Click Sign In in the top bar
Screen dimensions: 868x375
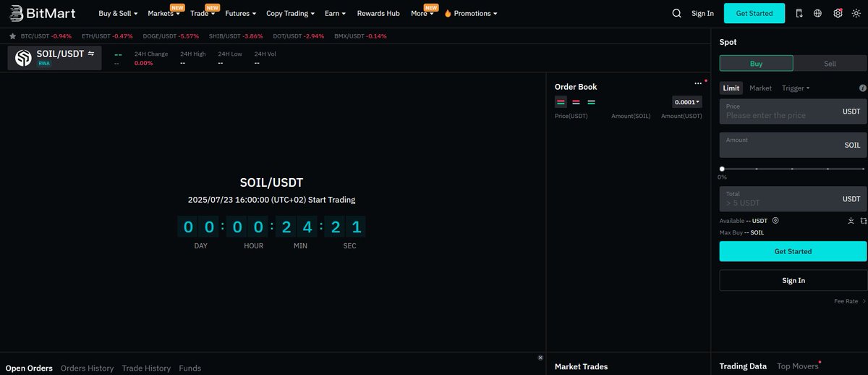702,13
